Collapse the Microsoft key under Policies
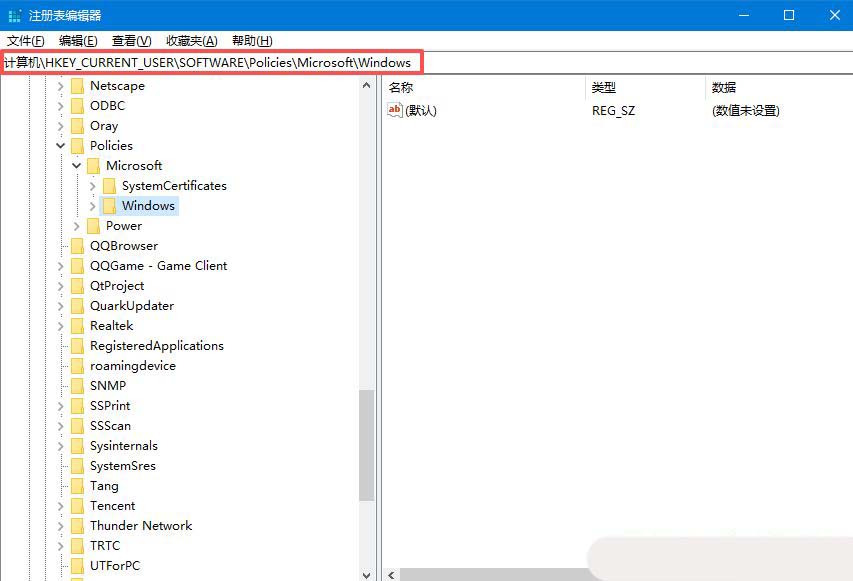This screenshot has height=581, width=853. click(x=77, y=166)
